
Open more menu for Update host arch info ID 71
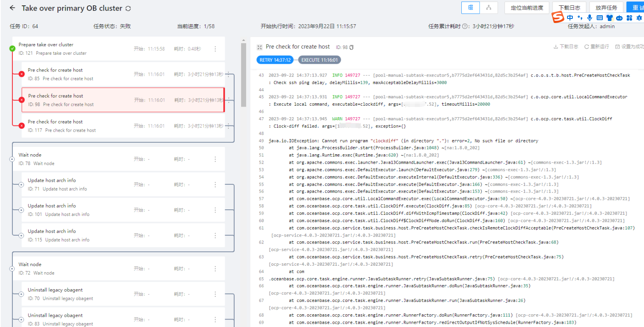[x=215, y=185]
